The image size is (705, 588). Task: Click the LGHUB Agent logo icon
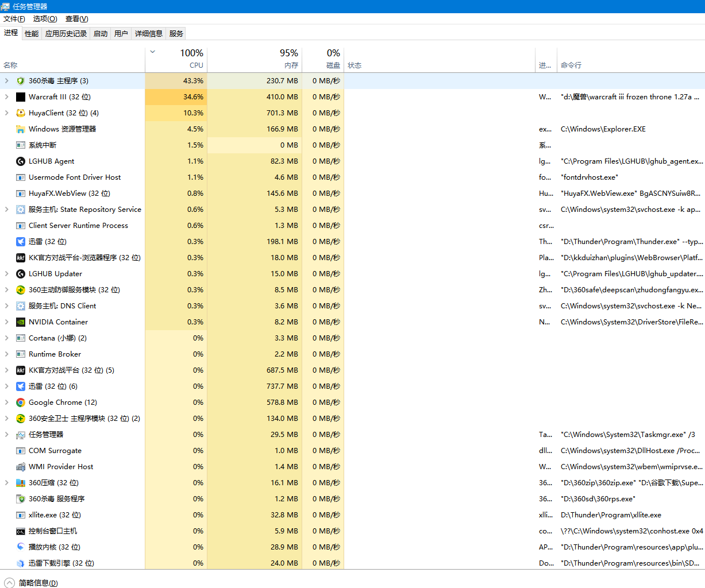(21, 161)
